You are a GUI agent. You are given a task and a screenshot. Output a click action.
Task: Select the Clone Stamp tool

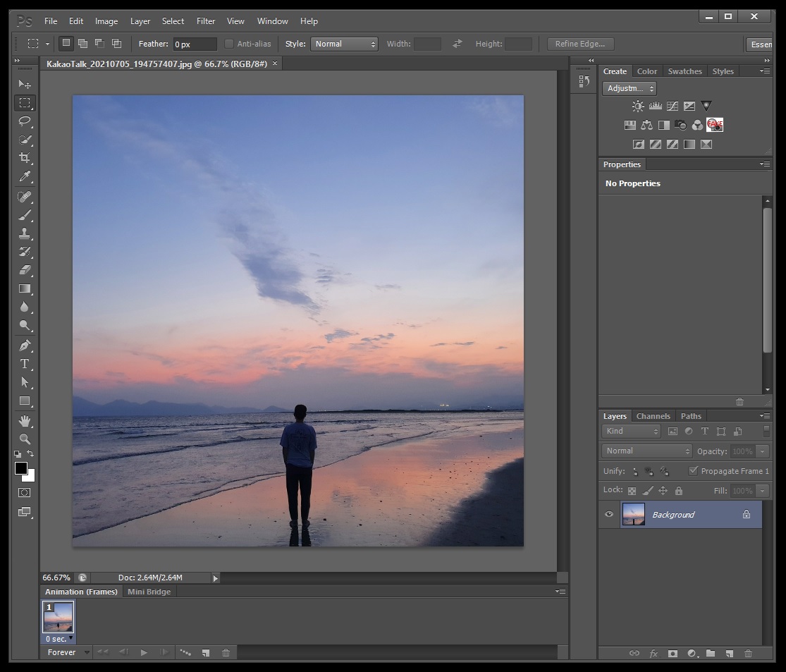[24, 233]
